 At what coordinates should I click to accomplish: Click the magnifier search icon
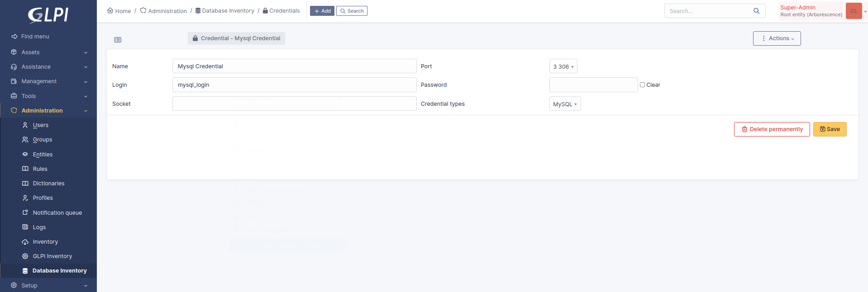(x=757, y=11)
